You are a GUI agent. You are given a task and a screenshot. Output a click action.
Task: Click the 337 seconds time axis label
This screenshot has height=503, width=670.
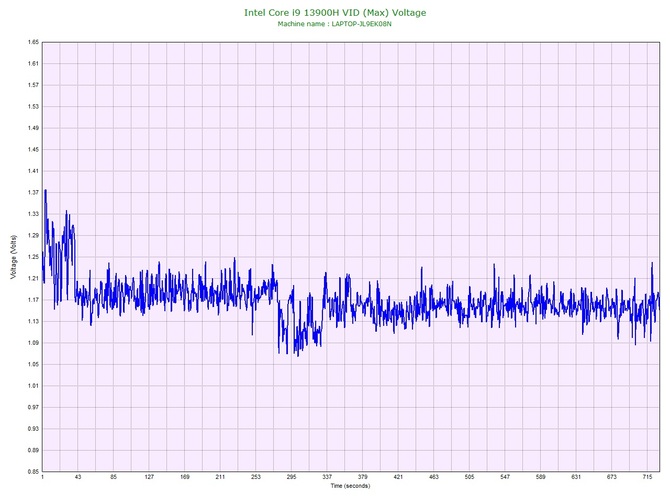(x=327, y=477)
